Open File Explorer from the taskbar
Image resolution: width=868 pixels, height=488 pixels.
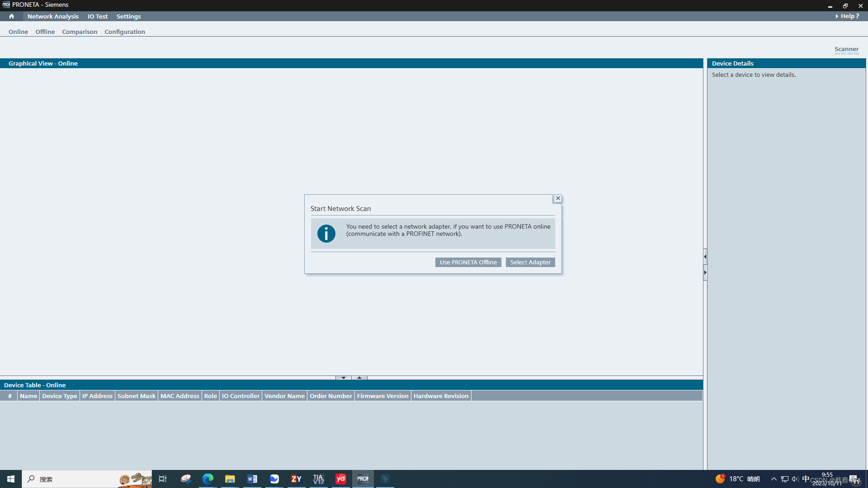click(x=230, y=479)
